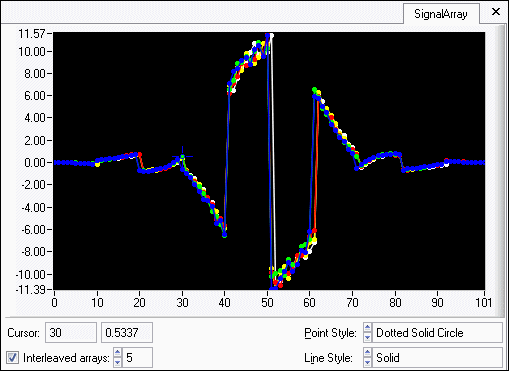Decrease the Interleaved arrays count with down arrow
The width and height of the screenshot is (509, 371).
point(117,362)
